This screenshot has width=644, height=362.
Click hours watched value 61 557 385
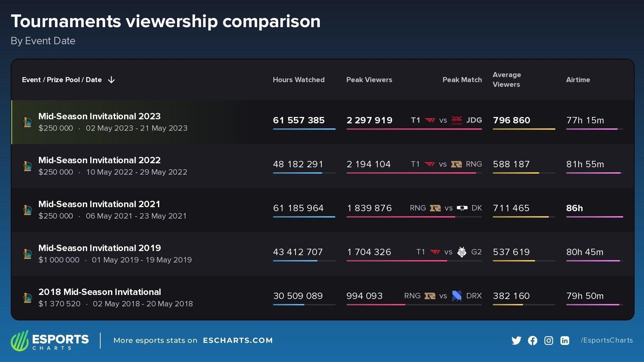(299, 120)
